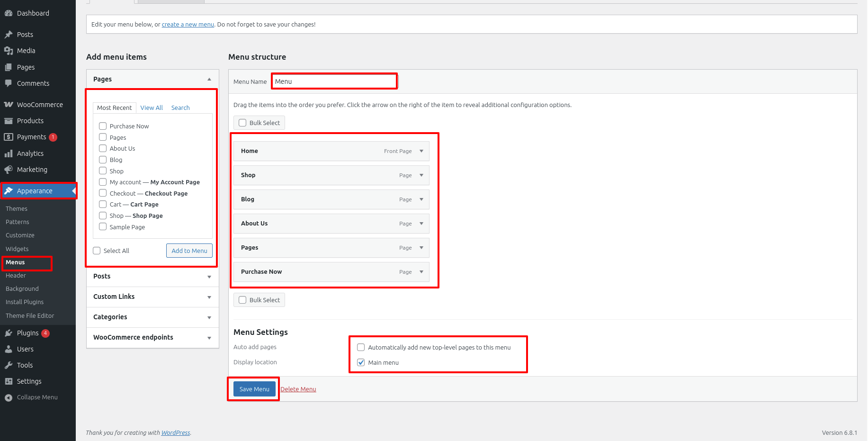Tick the Select All checkbox
This screenshot has height=441, width=868.
97,251
